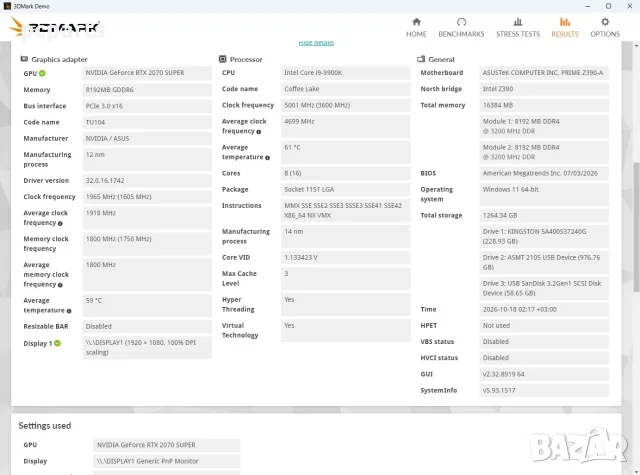Click info icon for Average clock frequency GPU
The image size is (640, 475).
[x=60, y=223]
